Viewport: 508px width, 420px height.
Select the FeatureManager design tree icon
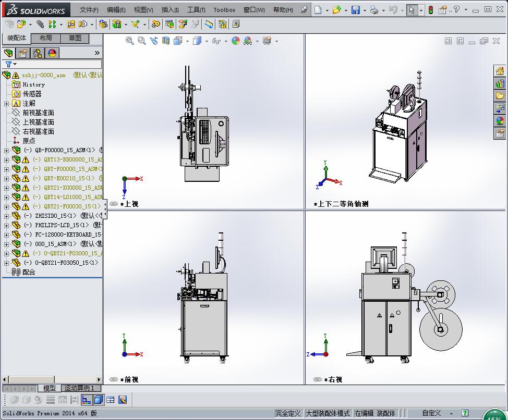[8, 53]
